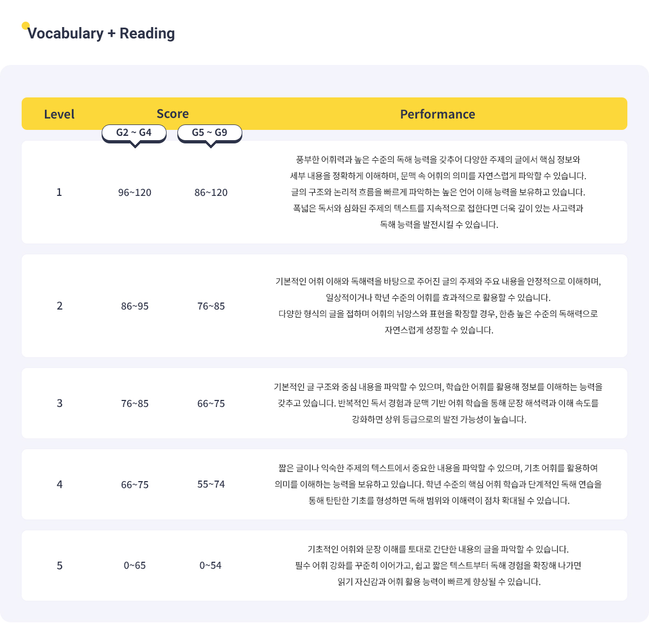Select the Level 1 row number

coord(59,192)
